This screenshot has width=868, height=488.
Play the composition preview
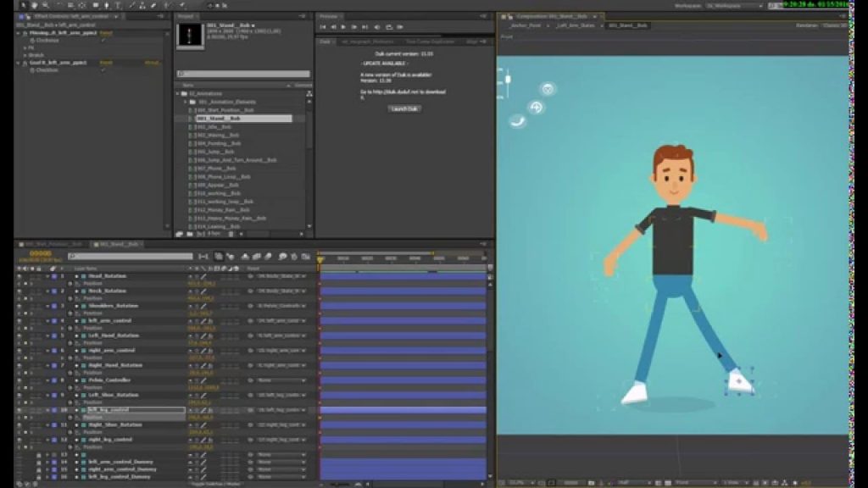tap(343, 26)
